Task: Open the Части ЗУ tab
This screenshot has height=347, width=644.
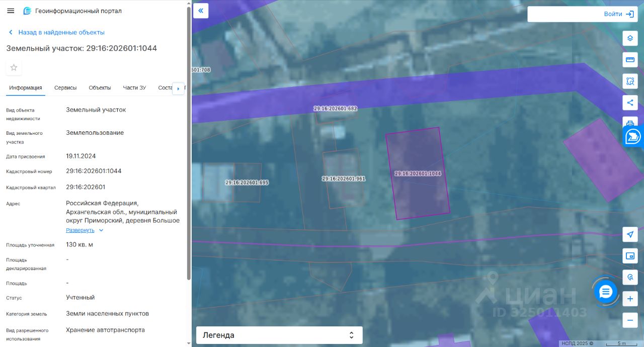Action: tap(134, 88)
